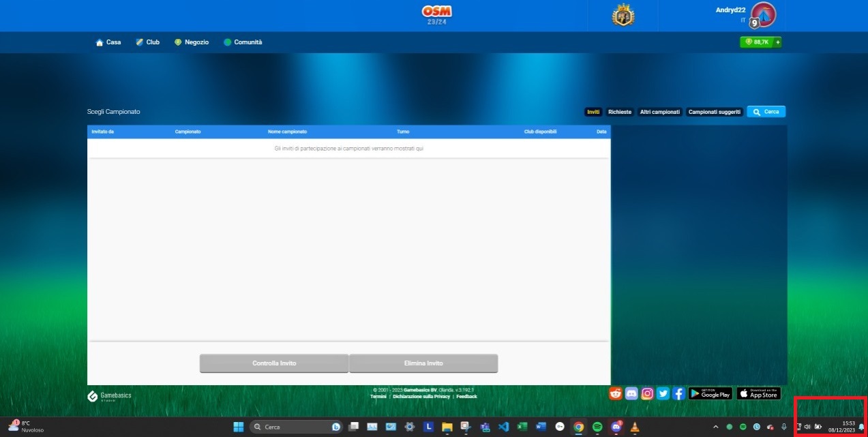Screen dimensions: 868x437
Task: Open the Facebook social icon
Action: (678, 393)
